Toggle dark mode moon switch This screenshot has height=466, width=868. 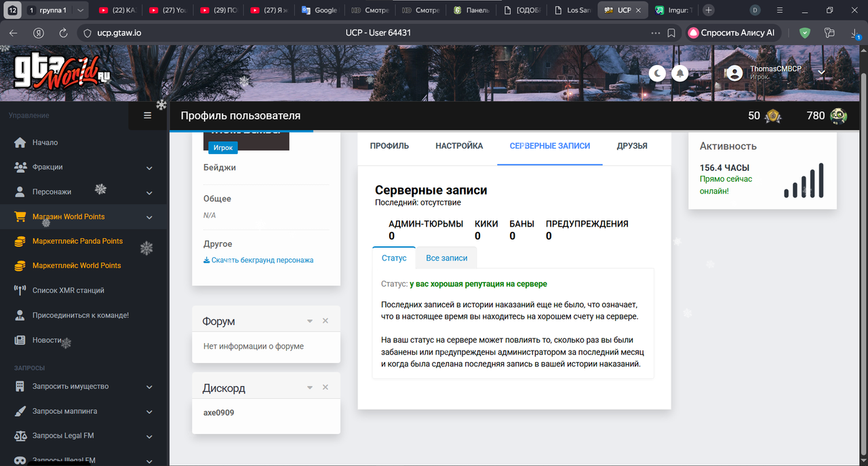click(657, 73)
